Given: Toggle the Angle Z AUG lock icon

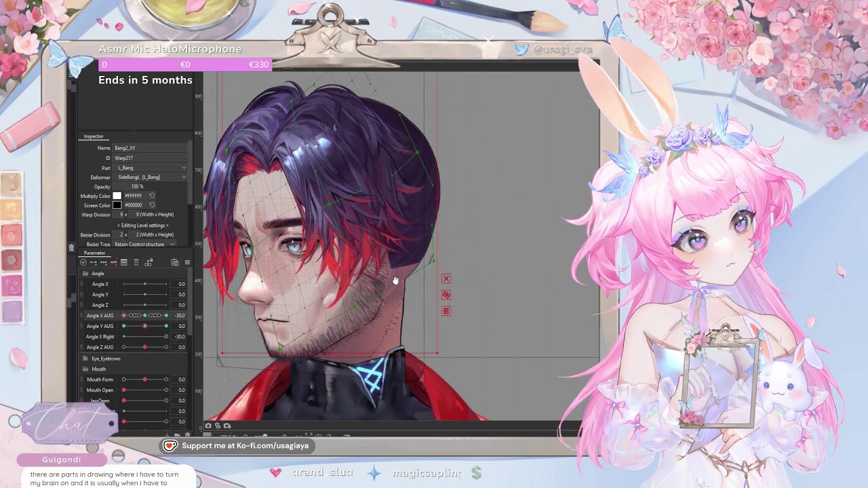Looking at the screenshot, I should (x=81, y=347).
